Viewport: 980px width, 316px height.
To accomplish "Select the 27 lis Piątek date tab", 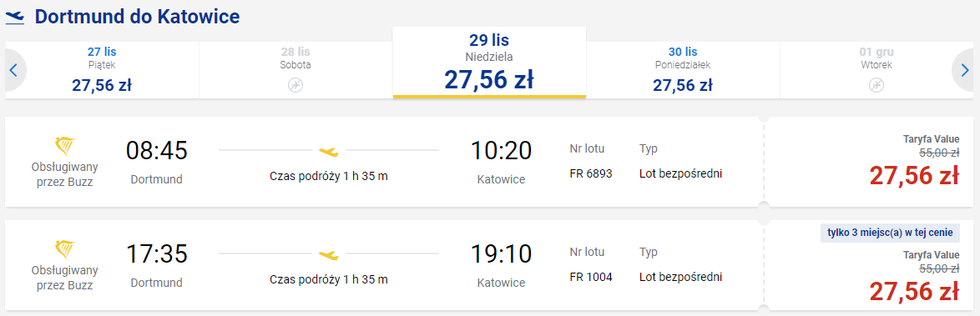I will tap(102, 70).
